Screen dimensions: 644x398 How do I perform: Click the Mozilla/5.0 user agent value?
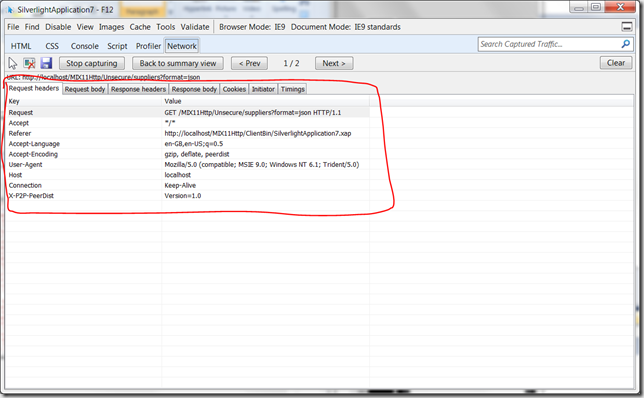[x=262, y=165]
